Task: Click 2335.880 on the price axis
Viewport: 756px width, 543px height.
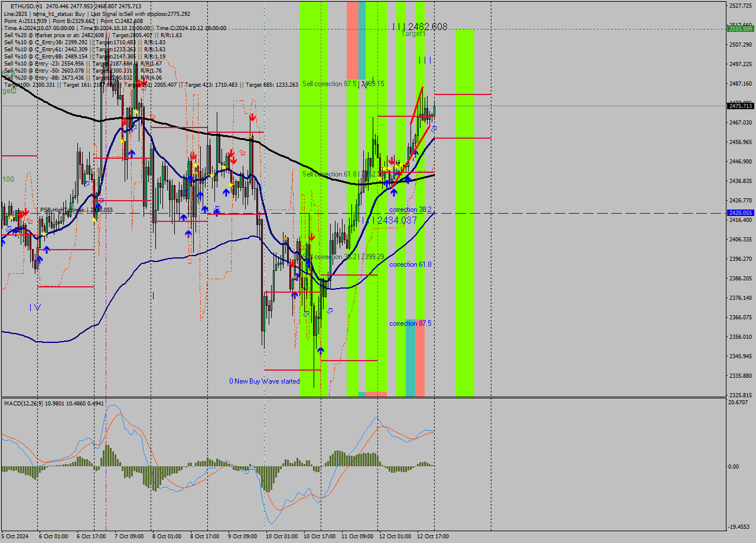Action: [741, 375]
